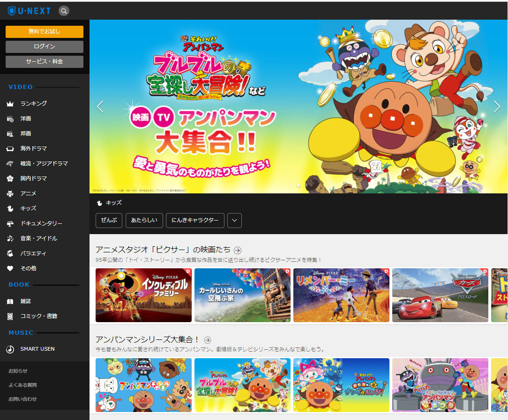Image resolution: width=508 pixels, height=420 pixels.
Task: Open よくある質問 link
Action: tap(22, 385)
